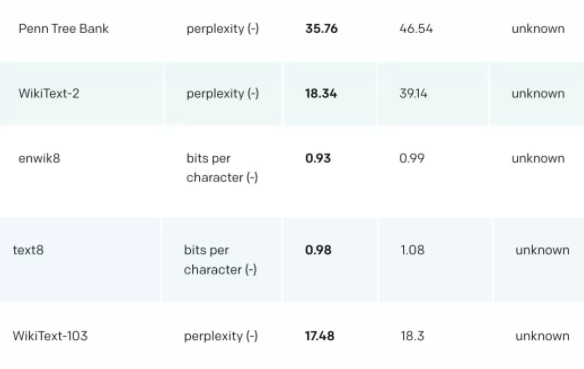Screen dimensions: 584x369
Task: Click perplexity metric in WikiText-103 row
Action: click(x=221, y=336)
